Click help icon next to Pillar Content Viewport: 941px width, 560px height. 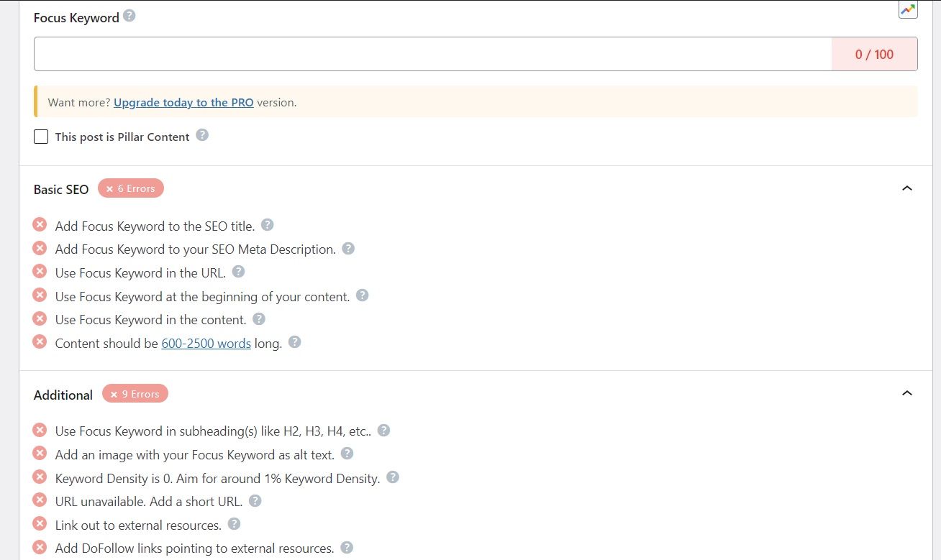click(x=202, y=135)
